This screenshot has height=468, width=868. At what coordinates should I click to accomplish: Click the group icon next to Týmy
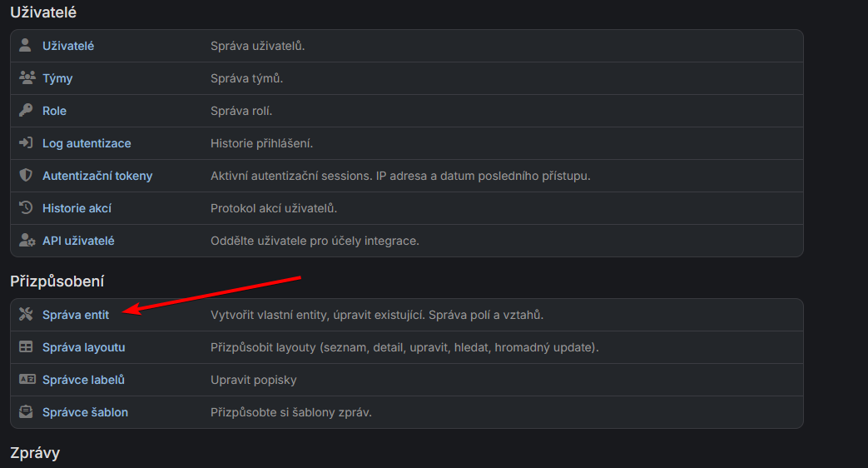(x=26, y=78)
